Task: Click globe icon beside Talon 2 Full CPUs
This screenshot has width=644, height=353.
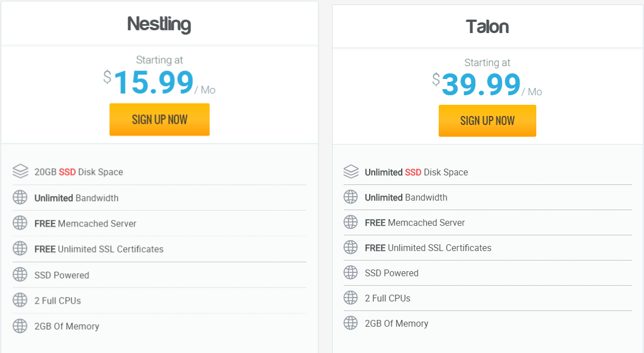Action: [351, 298]
